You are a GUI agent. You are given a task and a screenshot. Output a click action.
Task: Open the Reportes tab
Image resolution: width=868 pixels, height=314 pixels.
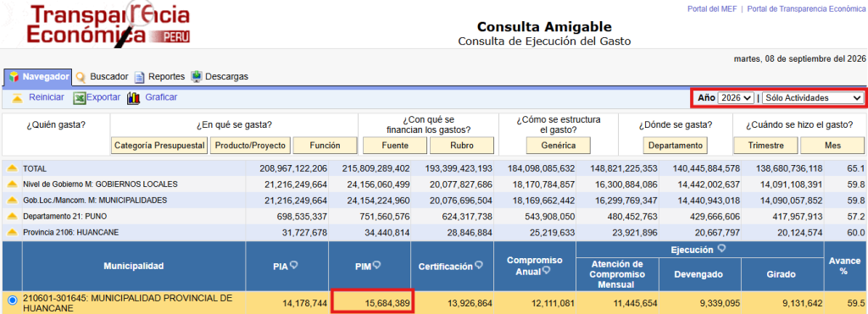click(x=159, y=77)
